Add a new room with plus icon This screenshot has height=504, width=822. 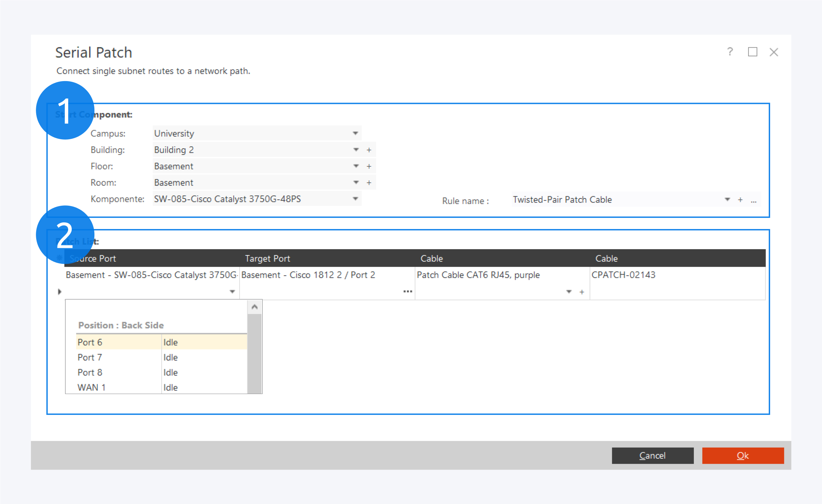pyautogui.click(x=369, y=183)
